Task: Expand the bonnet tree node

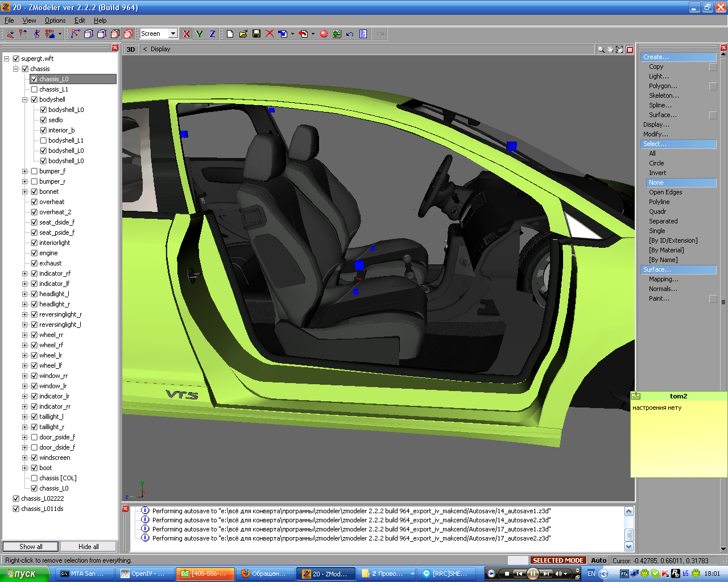Action: 25,192
